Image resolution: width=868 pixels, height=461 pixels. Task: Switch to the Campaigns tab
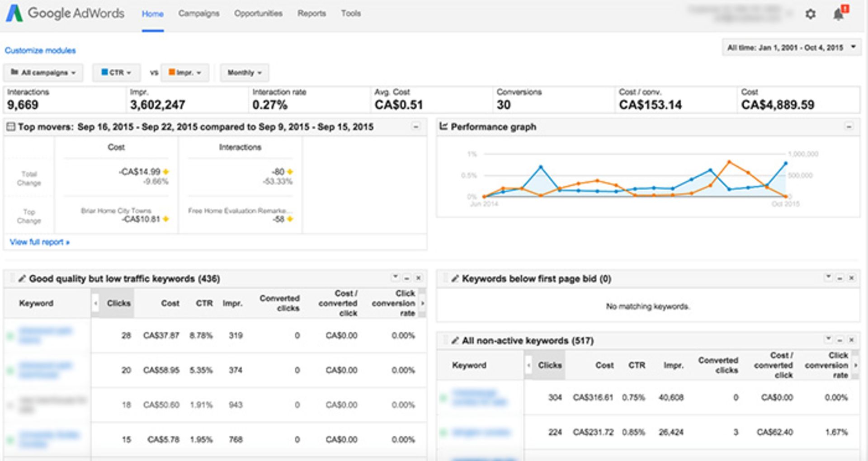point(198,14)
